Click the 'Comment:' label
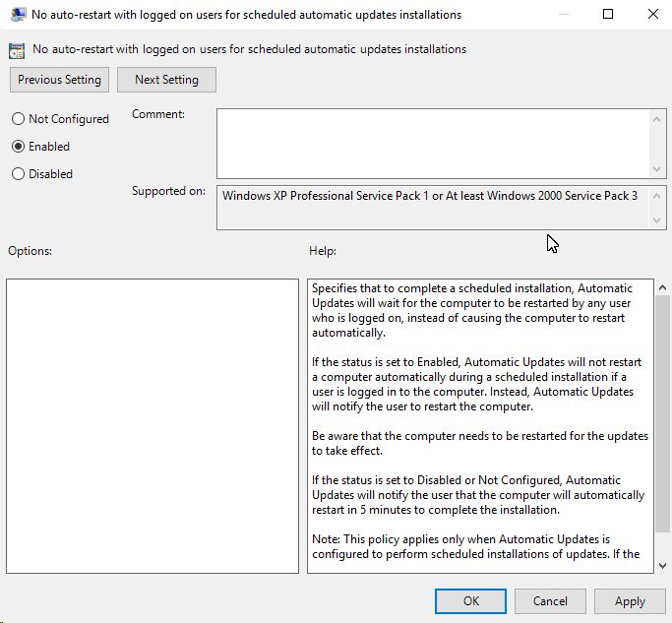This screenshot has height=623, width=672. pyautogui.click(x=158, y=114)
